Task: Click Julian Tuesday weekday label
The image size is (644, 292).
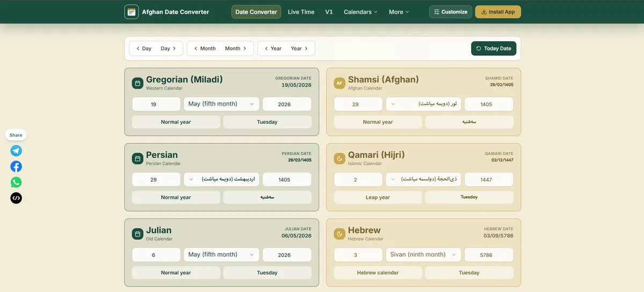Action: click(x=267, y=273)
